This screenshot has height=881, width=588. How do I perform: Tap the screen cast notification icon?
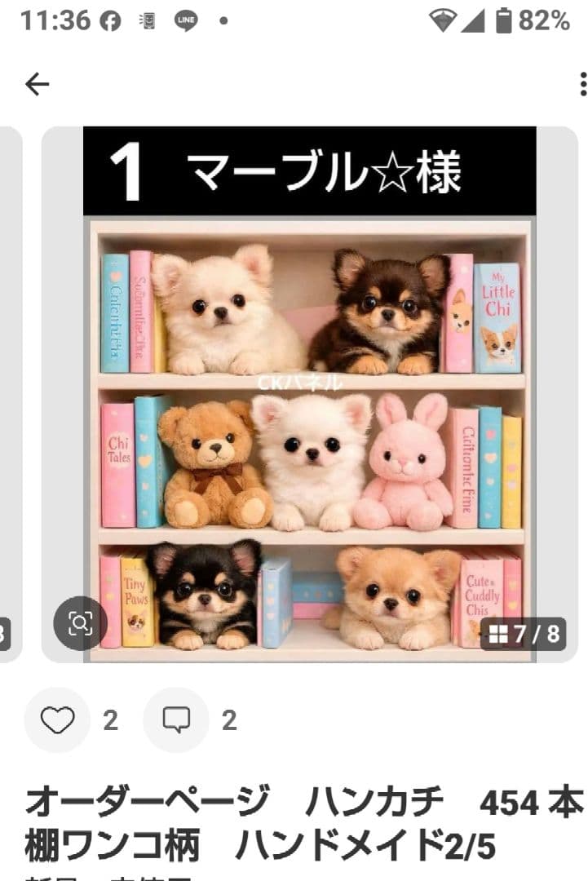(x=148, y=21)
